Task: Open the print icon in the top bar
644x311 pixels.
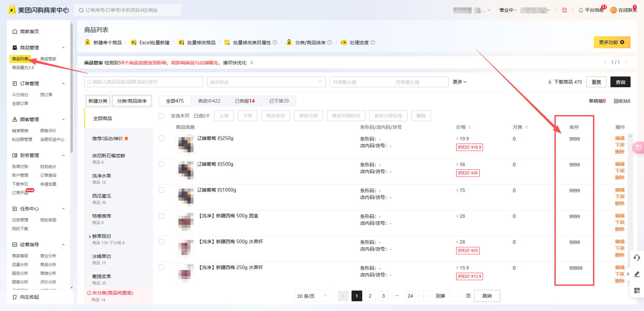Action: tap(565, 10)
